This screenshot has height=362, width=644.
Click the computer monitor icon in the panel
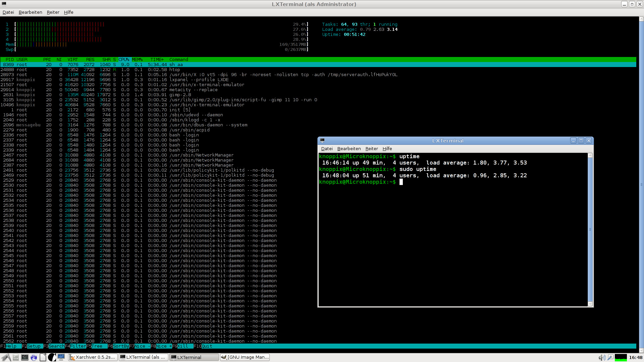pos(61,357)
